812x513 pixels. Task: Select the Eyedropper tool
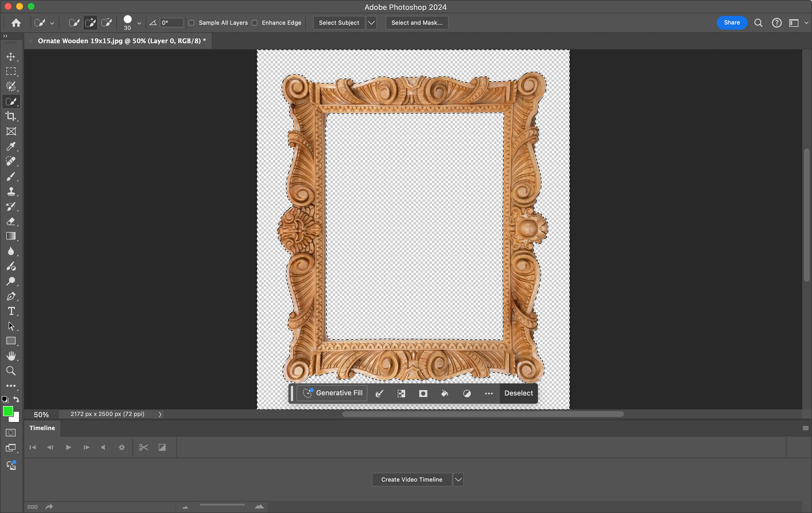click(11, 146)
